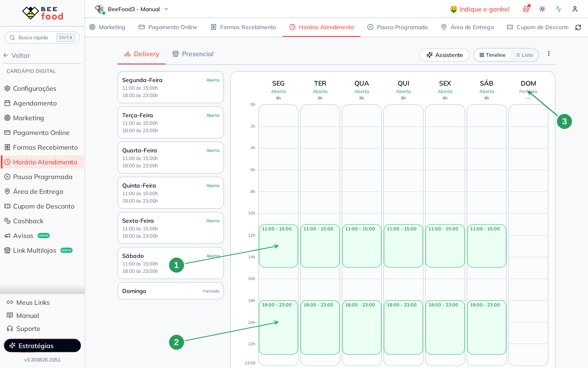
Task: Open Agendamento in the sidebar
Action: click(42, 103)
